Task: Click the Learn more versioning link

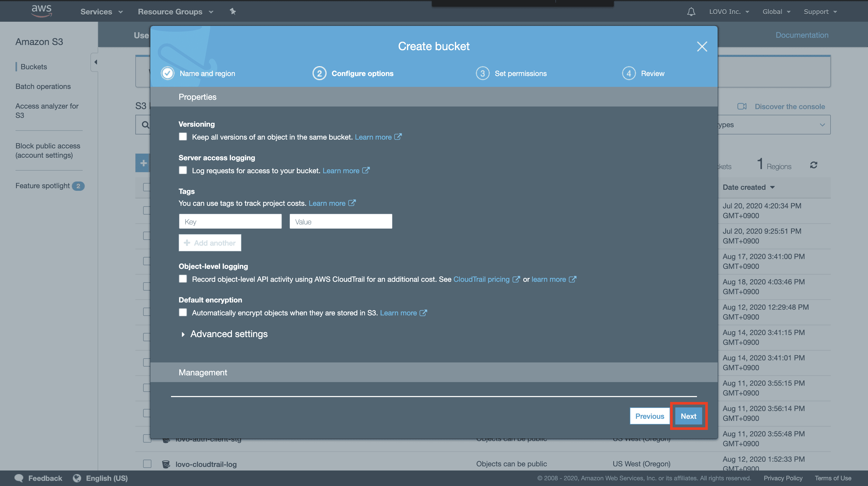Action: coord(373,136)
